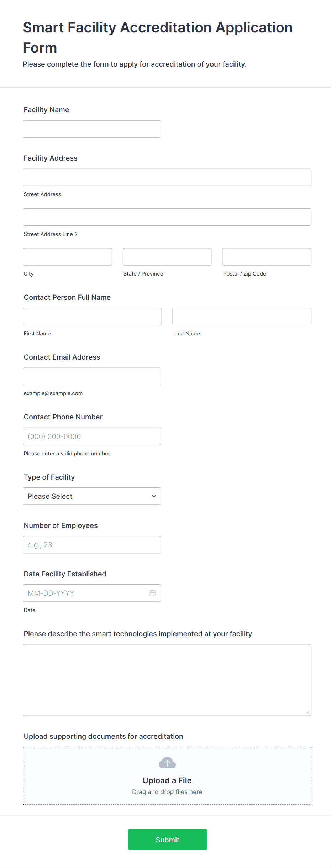Click the MM-DD-YYYY date input
Screen dimensions: 331x868
85,593
